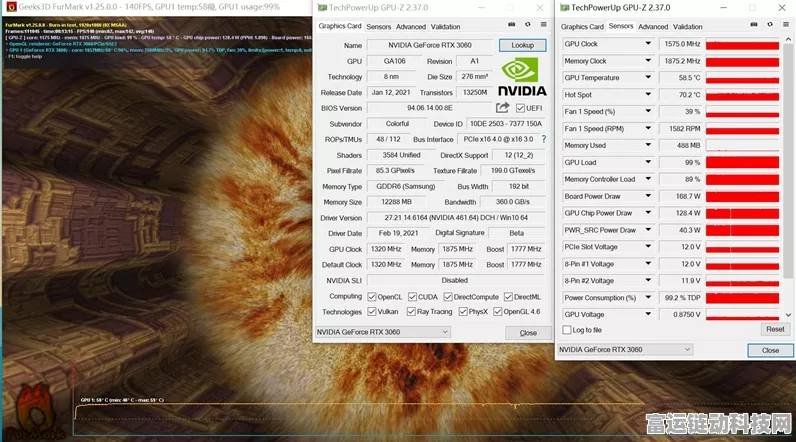Click the BIOS Version field 94.06.14.00.8E

[x=429, y=108]
